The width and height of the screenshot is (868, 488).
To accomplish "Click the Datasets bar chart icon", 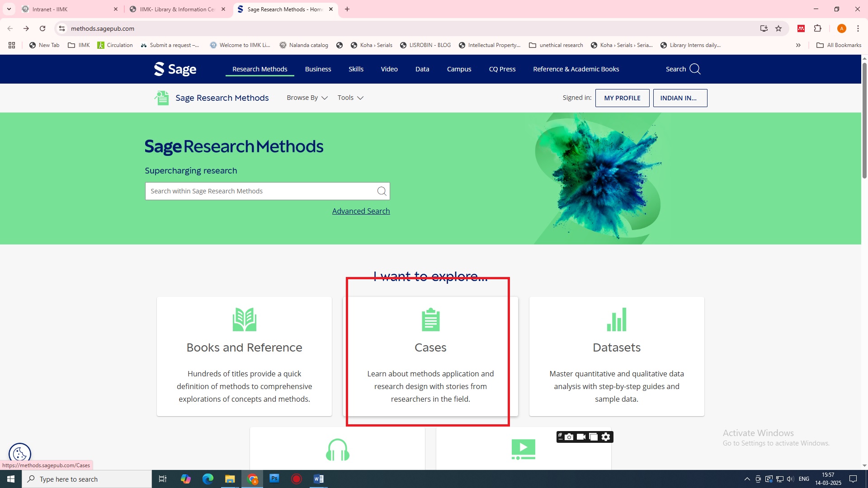I will [x=616, y=319].
